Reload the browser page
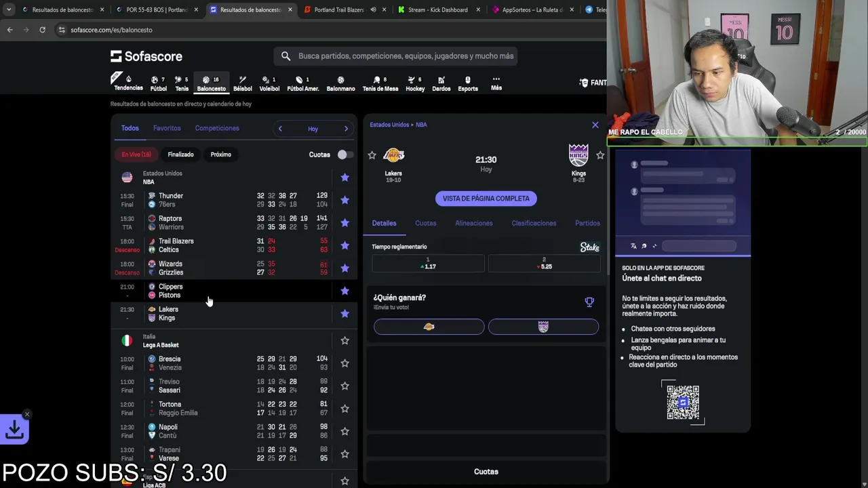 click(x=42, y=30)
